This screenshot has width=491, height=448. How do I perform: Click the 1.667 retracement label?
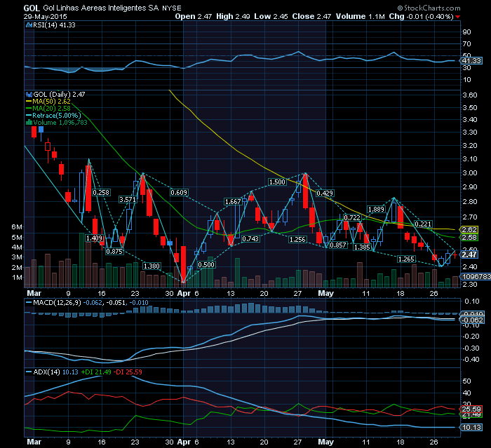[233, 202]
